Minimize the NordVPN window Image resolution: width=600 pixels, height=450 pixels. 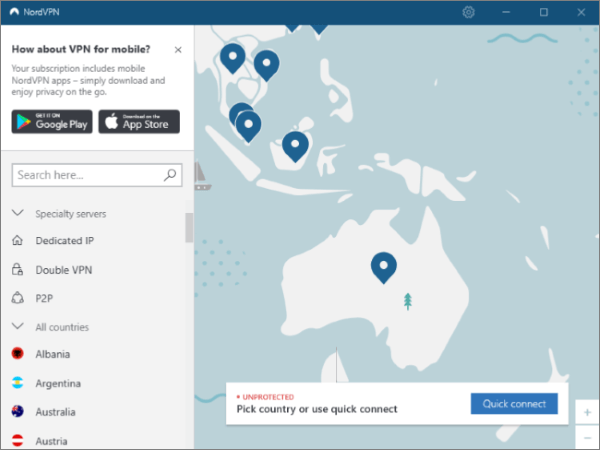pyautogui.click(x=506, y=12)
